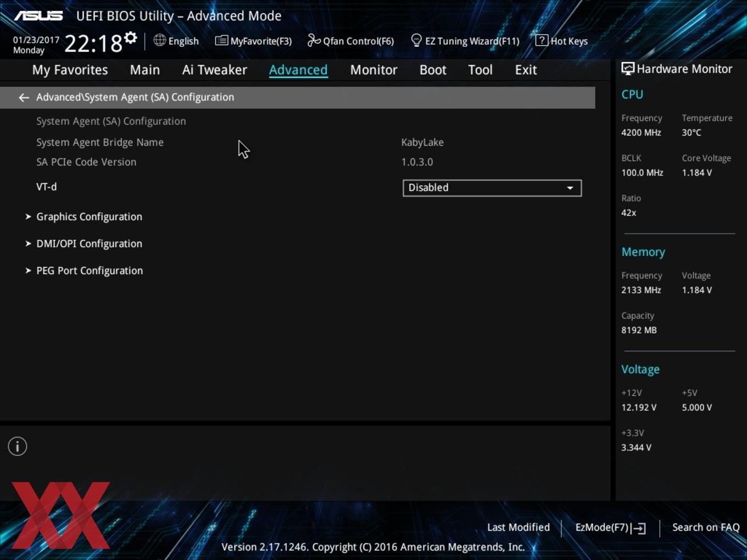Click Last Modified button
This screenshot has height=560, width=747.
(519, 528)
